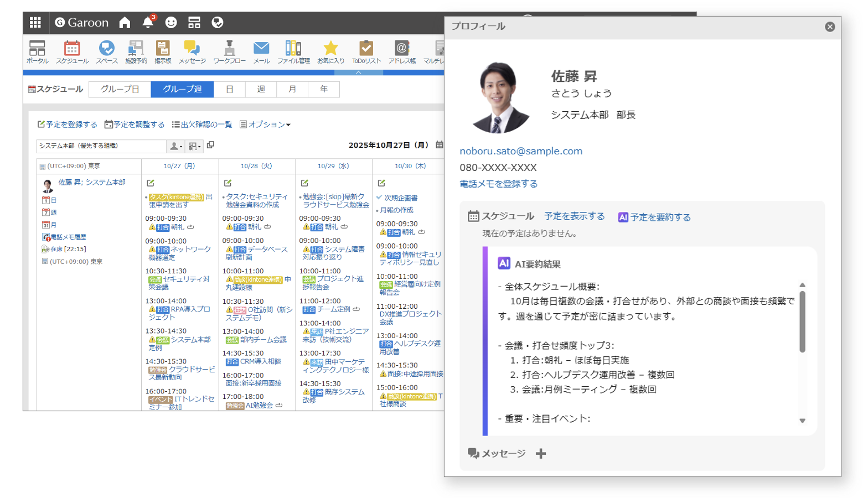Check off the 次期企画書 to-do
868x498 pixels.
(x=379, y=198)
